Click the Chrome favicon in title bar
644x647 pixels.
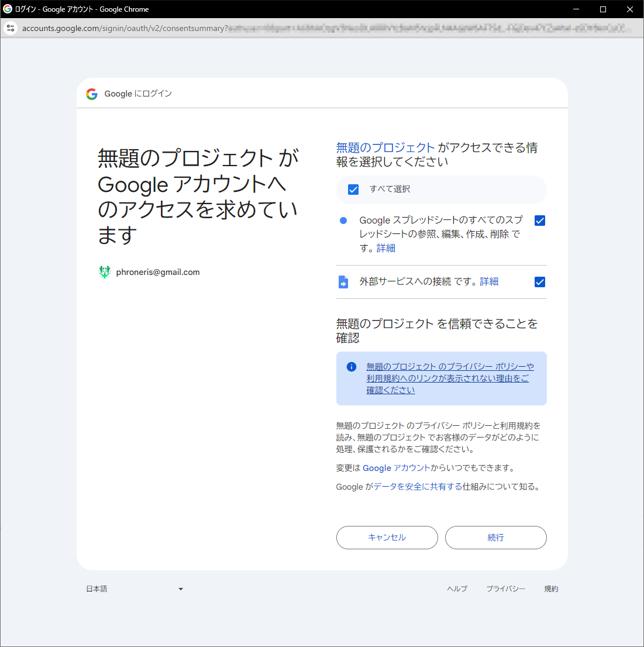pyautogui.click(x=8, y=9)
